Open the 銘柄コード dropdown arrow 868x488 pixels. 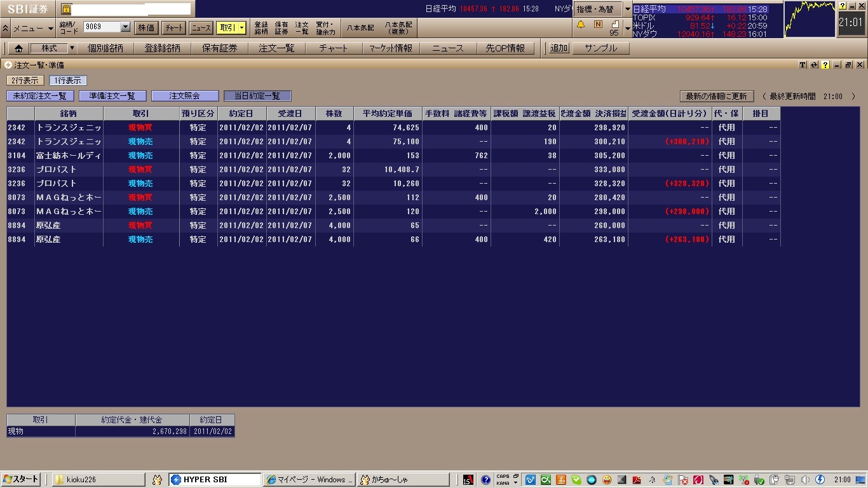(125, 27)
